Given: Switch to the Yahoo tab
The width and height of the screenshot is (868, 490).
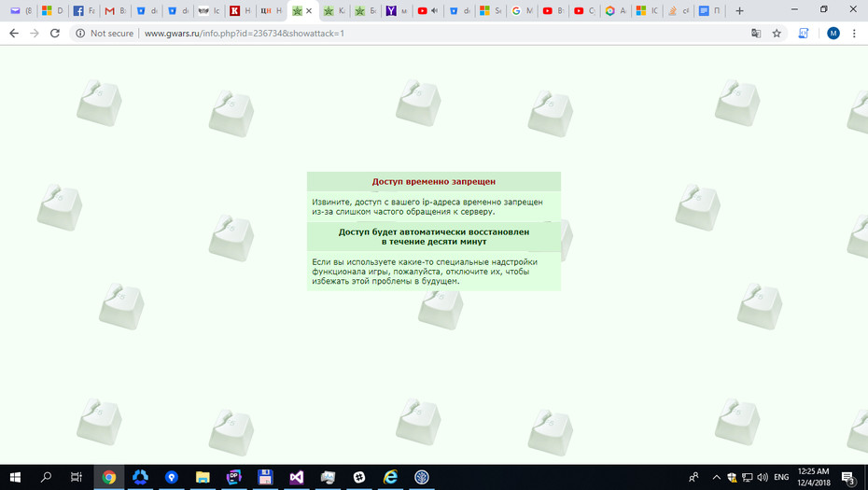Looking at the screenshot, I should tap(397, 10).
